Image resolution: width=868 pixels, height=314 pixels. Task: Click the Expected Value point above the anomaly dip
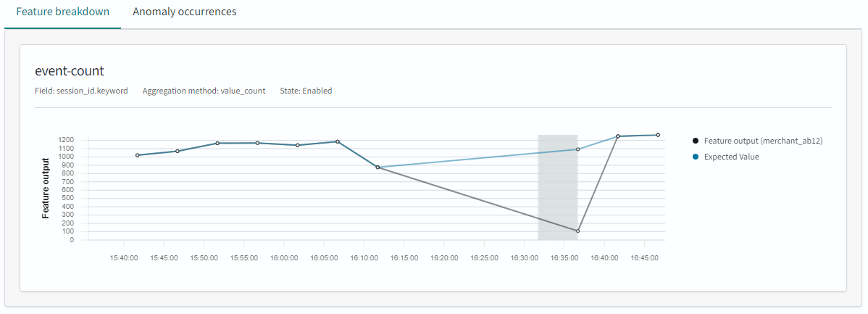[577, 149]
